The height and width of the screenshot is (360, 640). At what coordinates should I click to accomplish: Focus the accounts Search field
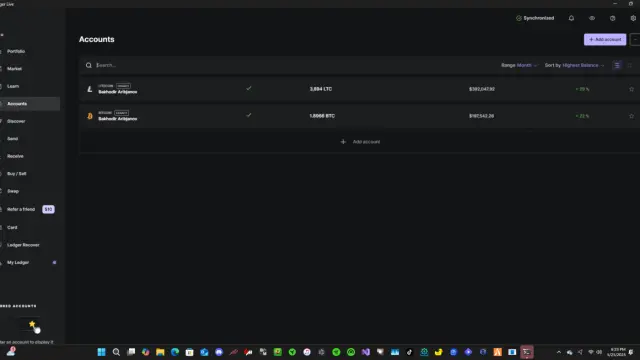(x=286, y=65)
